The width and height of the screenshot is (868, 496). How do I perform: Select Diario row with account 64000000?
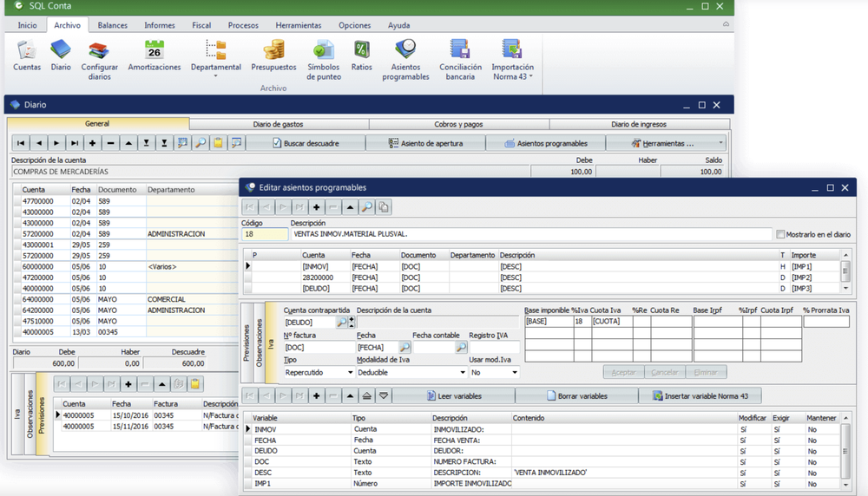pyautogui.click(x=126, y=299)
